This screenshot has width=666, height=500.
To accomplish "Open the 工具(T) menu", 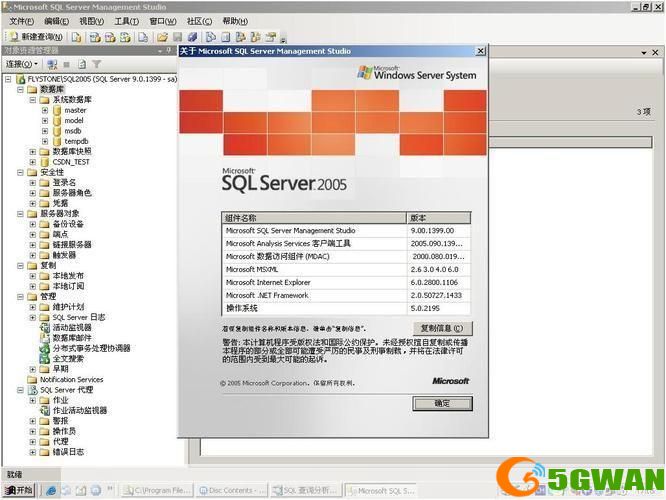I will 127,21.
